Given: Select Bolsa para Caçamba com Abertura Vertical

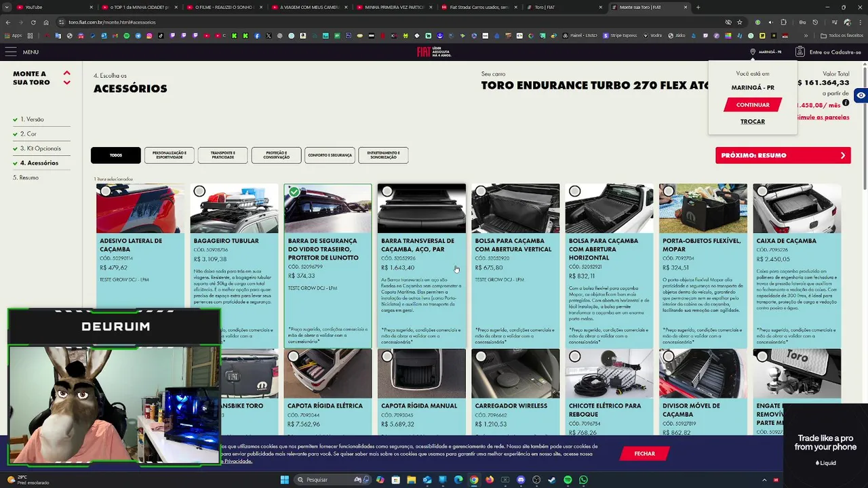Looking at the screenshot, I should tap(481, 191).
